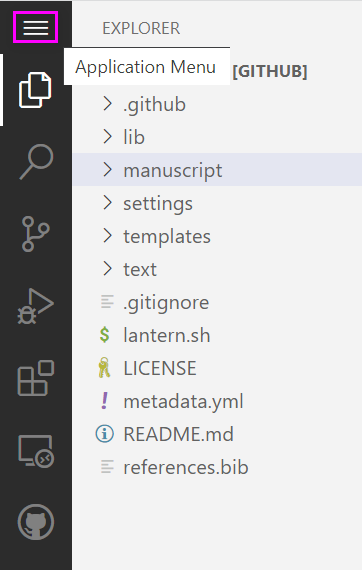Screen dimensions: 362x570
Task: Click the lines icon beside references.bib
Action: tap(107, 467)
